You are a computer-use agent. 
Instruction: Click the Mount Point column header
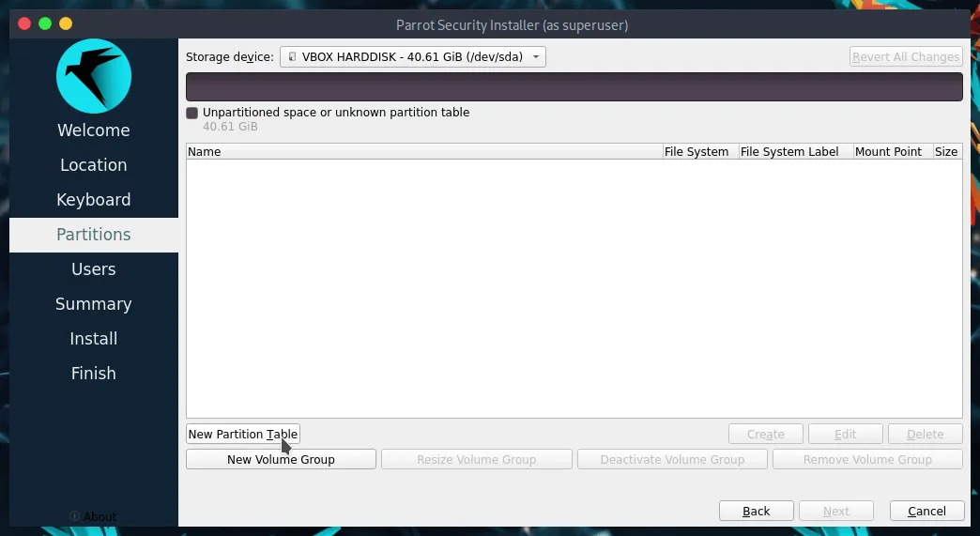pyautogui.click(x=893, y=152)
